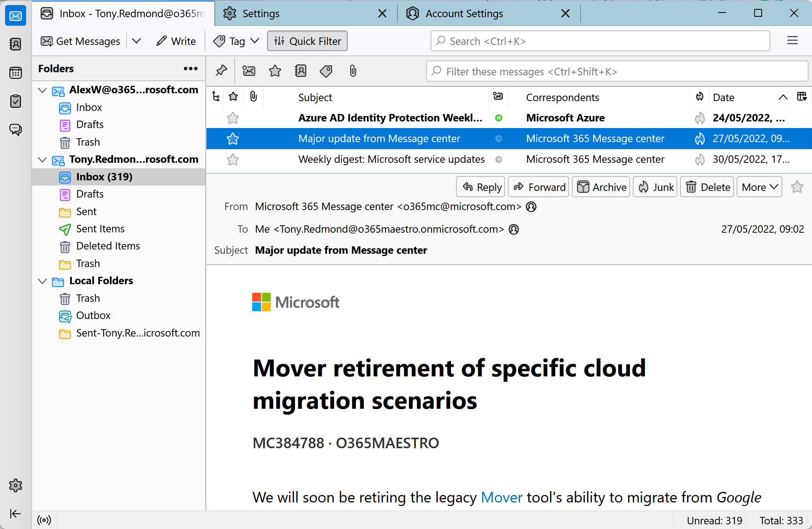Open Get Messages dropdown arrow

tap(136, 41)
